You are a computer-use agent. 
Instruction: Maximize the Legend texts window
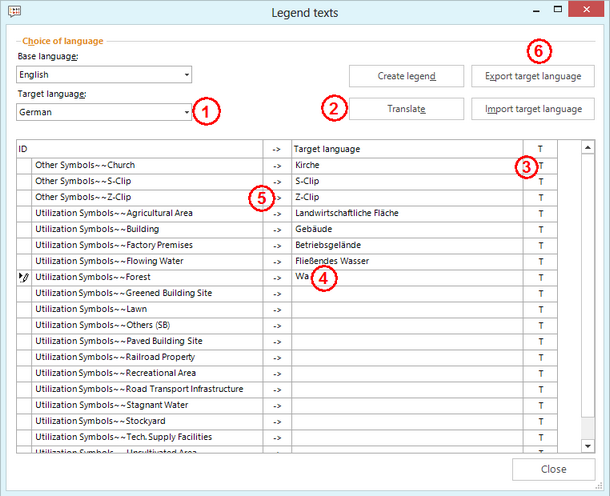558,9
